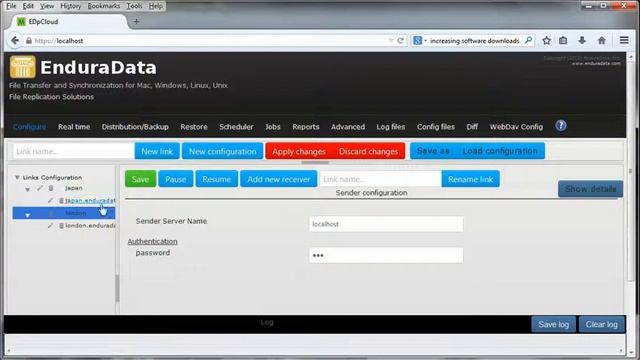
Task: Go to the Restore tab
Action: pos(194,127)
